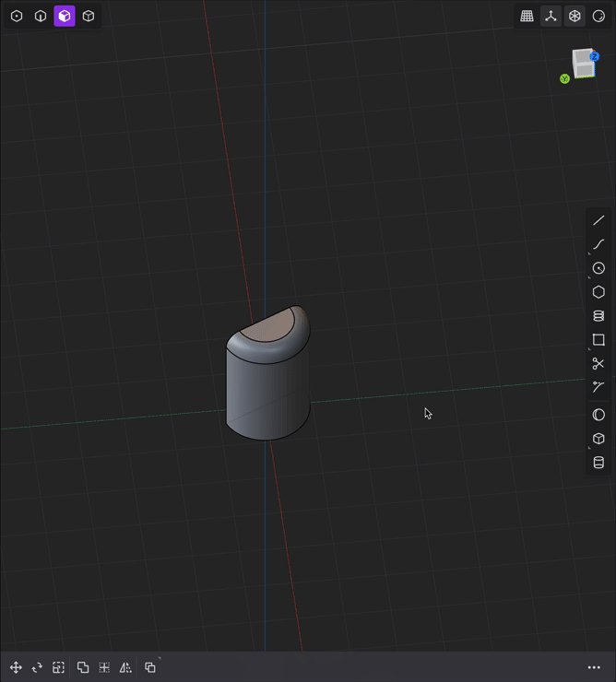Toggle the construction grid visibility
The image size is (616, 682).
(x=527, y=16)
